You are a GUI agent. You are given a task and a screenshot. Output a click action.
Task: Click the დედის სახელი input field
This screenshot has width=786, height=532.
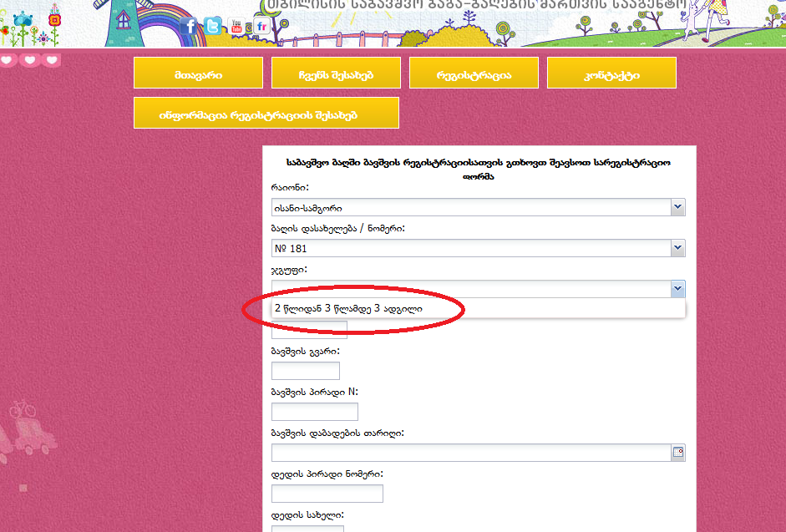(x=307, y=529)
